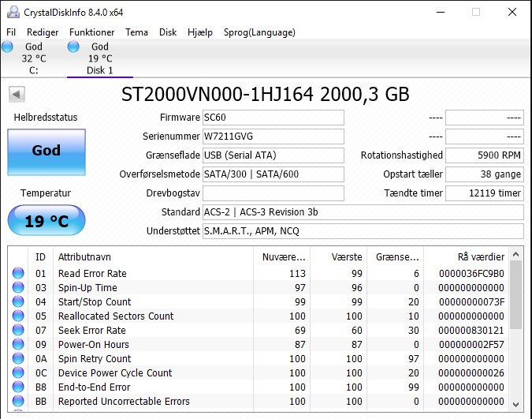Open the Rediger menu
The height and width of the screenshot is (419, 532).
(x=43, y=32)
